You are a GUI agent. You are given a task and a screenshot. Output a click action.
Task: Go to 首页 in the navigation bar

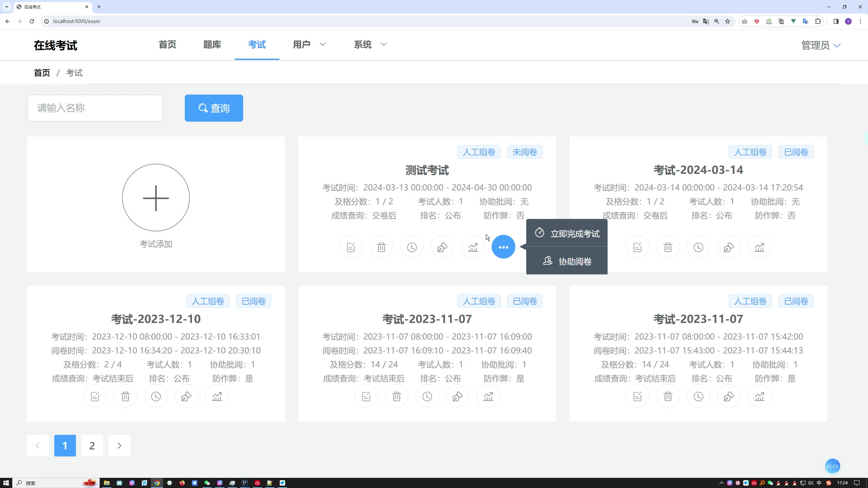tap(167, 44)
